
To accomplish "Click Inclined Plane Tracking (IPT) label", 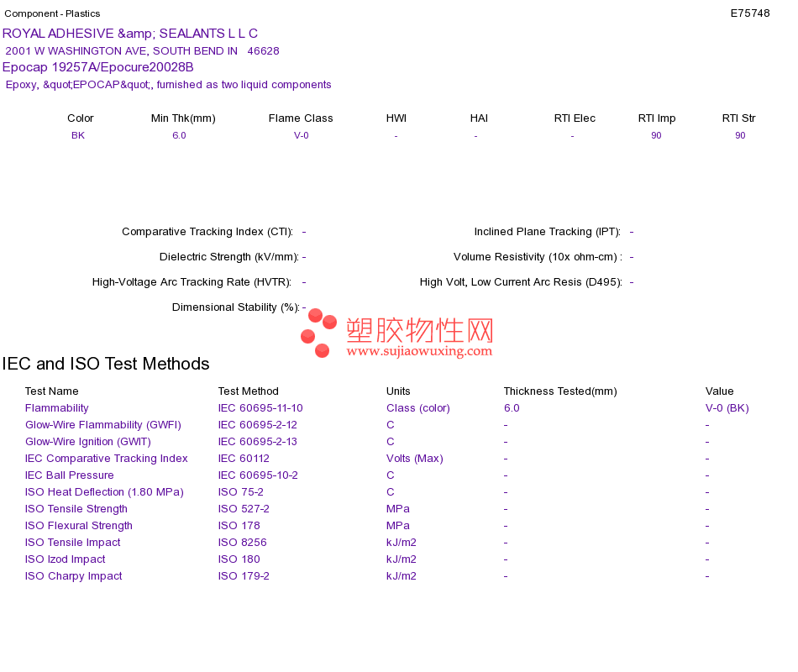I will click(x=548, y=232).
